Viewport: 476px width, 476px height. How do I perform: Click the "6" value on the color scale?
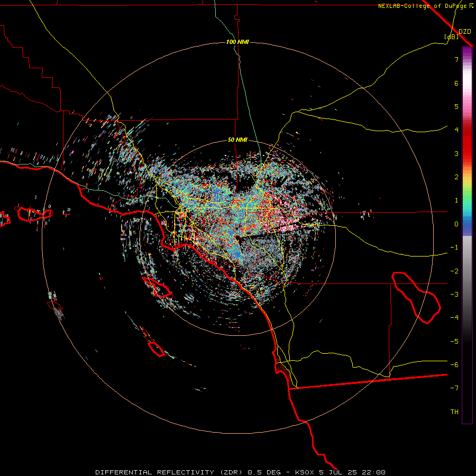coord(456,83)
